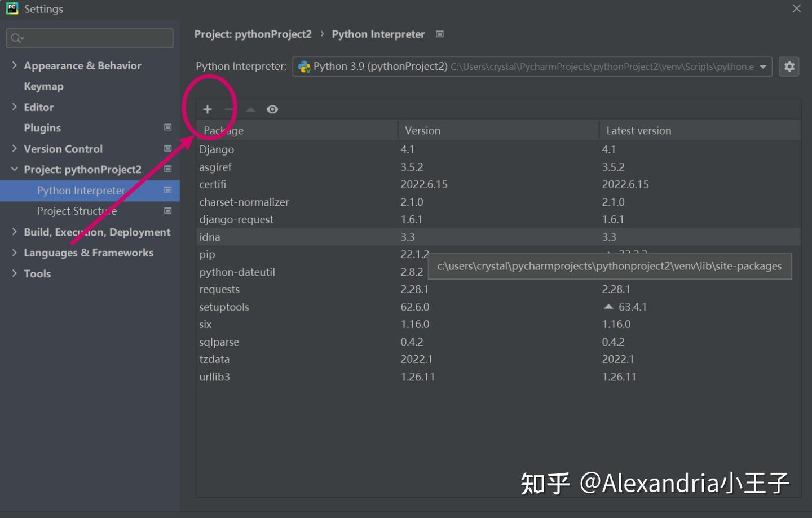
Task: Click the Python Interpreter breadcrumb link
Action: [x=378, y=34]
